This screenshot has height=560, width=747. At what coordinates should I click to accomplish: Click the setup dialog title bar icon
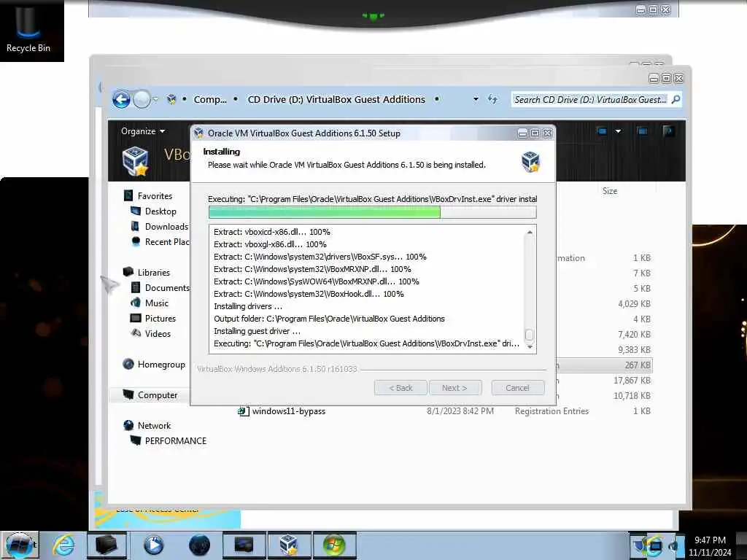[x=199, y=133]
